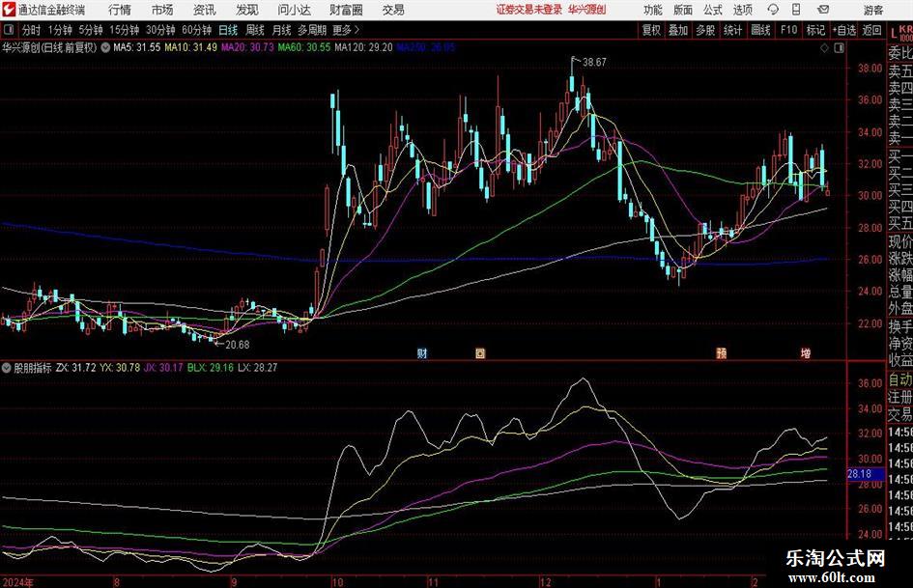The width and height of the screenshot is (913, 588).
Task: Select the 日线 daily period tab
Action: click(x=228, y=30)
